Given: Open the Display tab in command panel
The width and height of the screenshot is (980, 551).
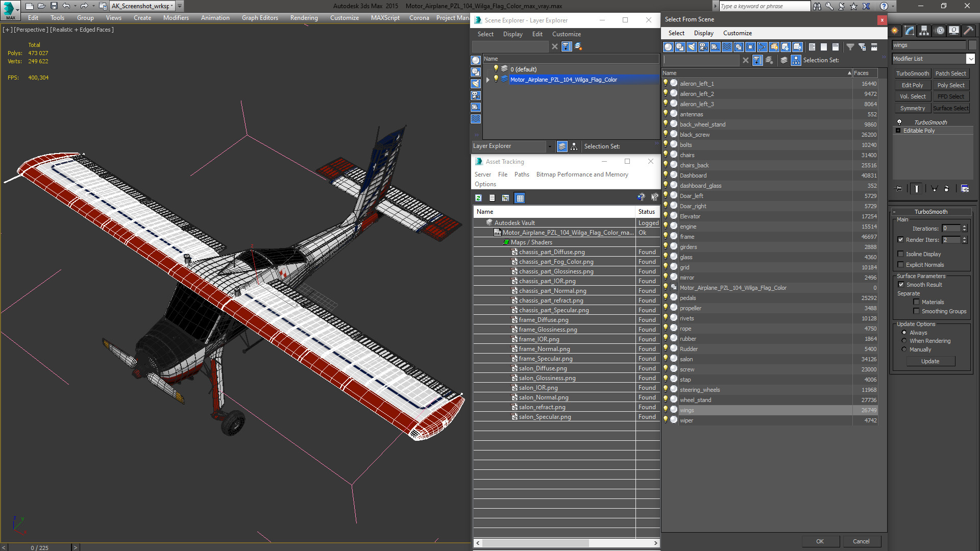Looking at the screenshot, I should pyautogui.click(x=953, y=31).
